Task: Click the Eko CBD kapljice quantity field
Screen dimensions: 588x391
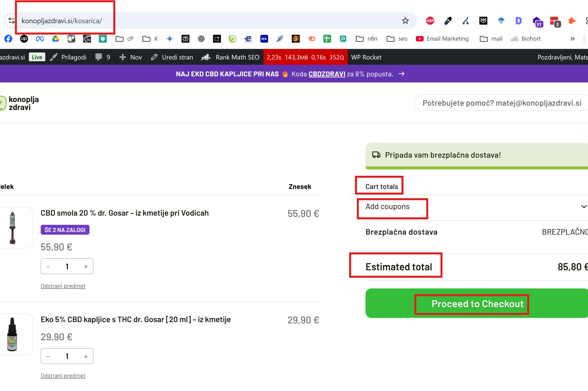Action: click(67, 356)
